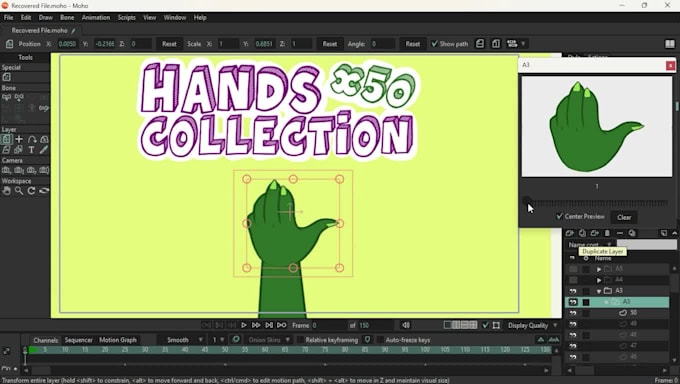Image resolution: width=680 pixels, height=384 pixels.
Task: Hide the layer 50 visibility eye
Action: [573, 313]
